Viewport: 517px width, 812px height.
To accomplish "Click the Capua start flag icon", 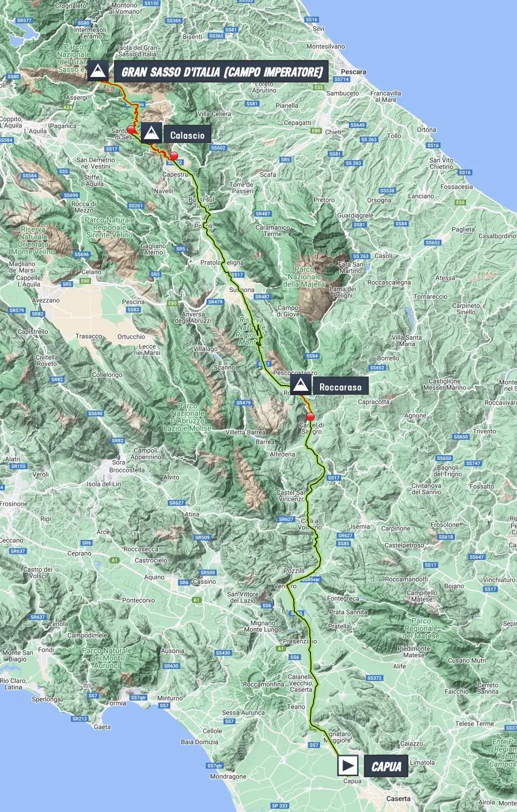I will click(348, 765).
